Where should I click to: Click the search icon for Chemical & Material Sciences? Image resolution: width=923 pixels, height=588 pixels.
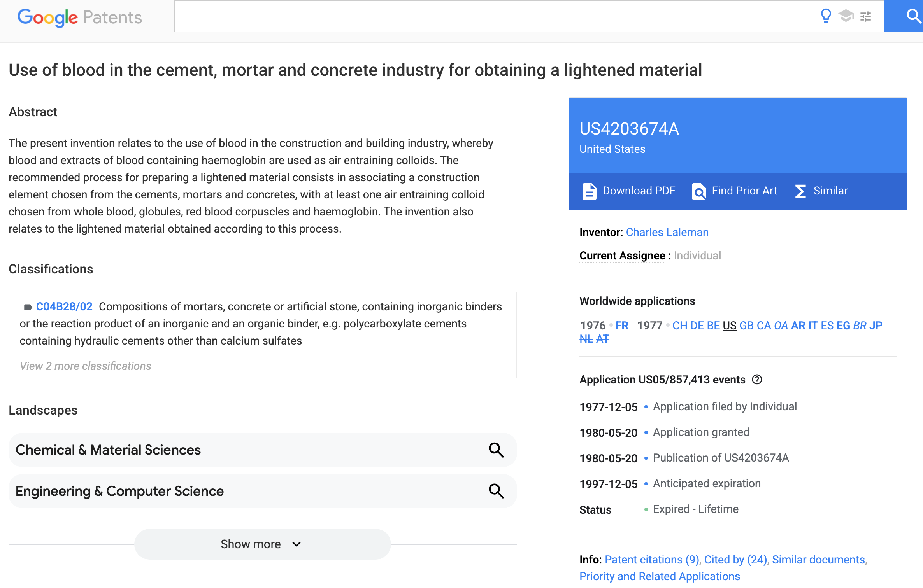pyautogui.click(x=496, y=450)
